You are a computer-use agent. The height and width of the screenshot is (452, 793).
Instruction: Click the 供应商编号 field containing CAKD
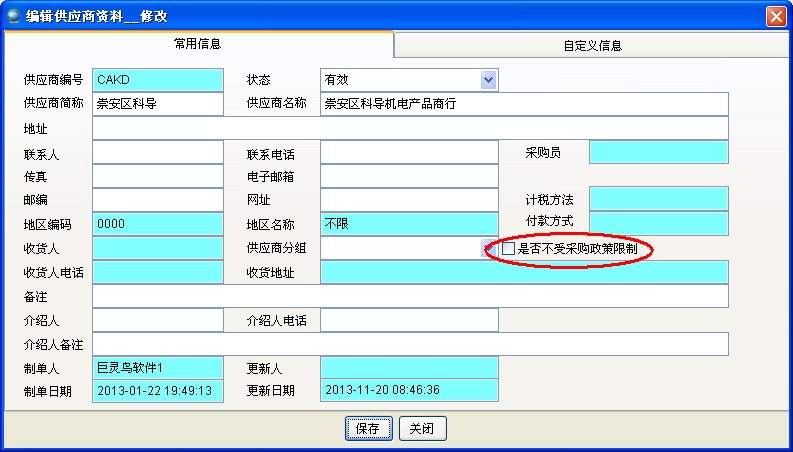(158, 80)
